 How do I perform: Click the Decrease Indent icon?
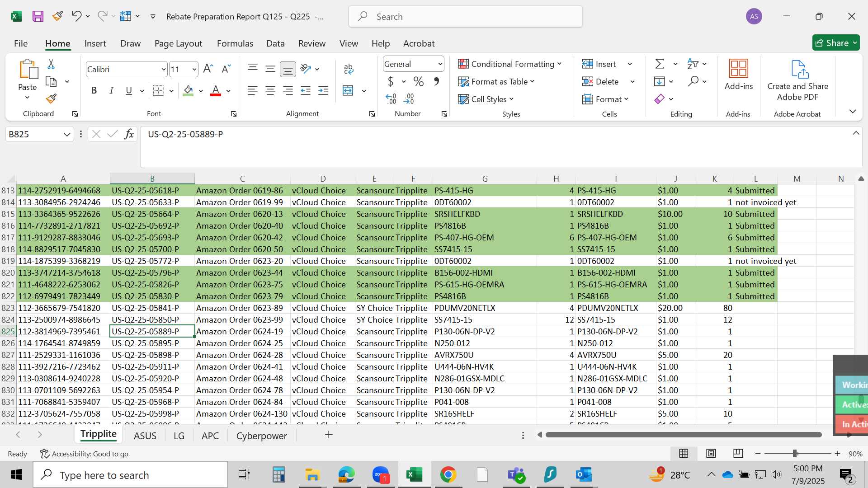pyautogui.click(x=306, y=91)
